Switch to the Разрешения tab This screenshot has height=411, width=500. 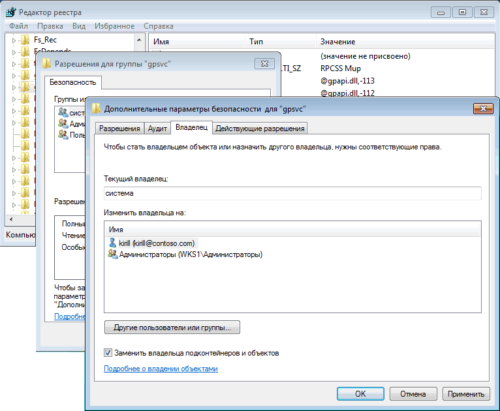pyautogui.click(x=119, y=128)
